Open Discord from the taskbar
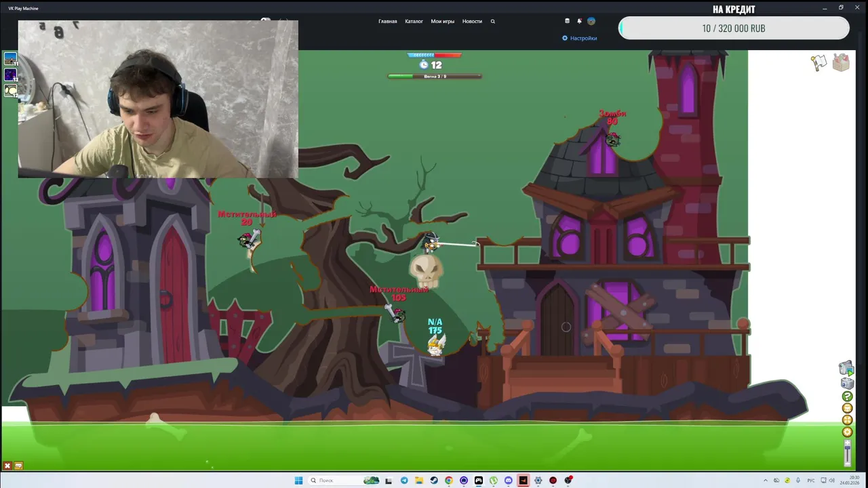868x488 pixels. (509, 481)
